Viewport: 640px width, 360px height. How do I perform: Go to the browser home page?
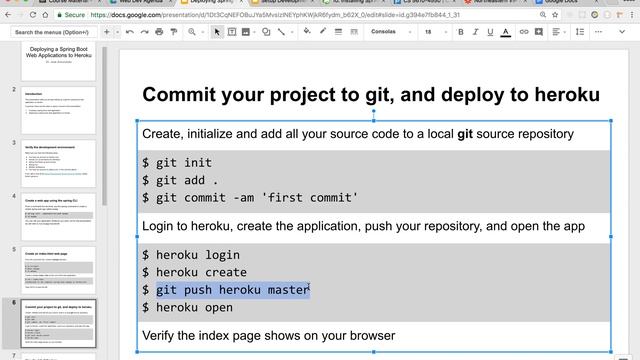[45, 15]
